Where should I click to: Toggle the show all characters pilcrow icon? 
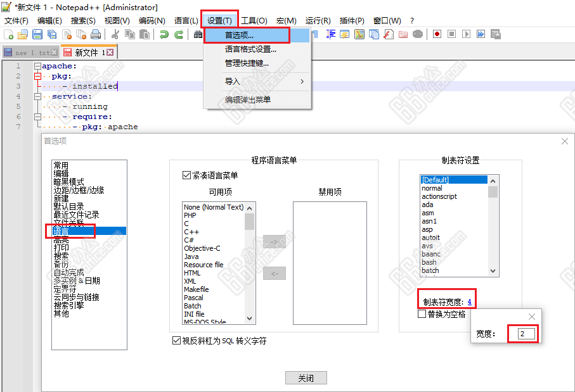coord(315,34)
